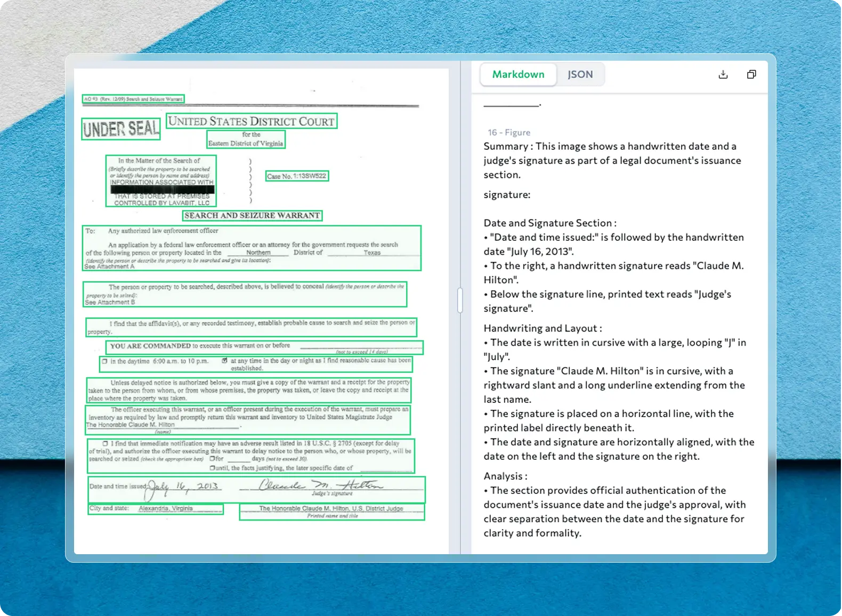Viewport: 842px width, 616px height.
Task: Click the Case No. 1:13SW522 box
Action: (x=297, y=176)
